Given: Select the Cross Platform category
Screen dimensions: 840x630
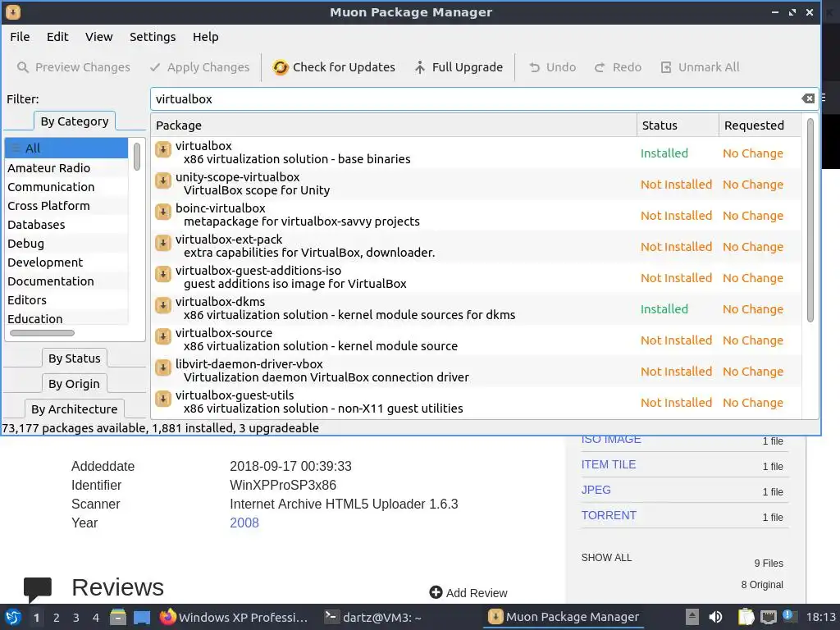Looking at the screenshot, I should 66,205.
